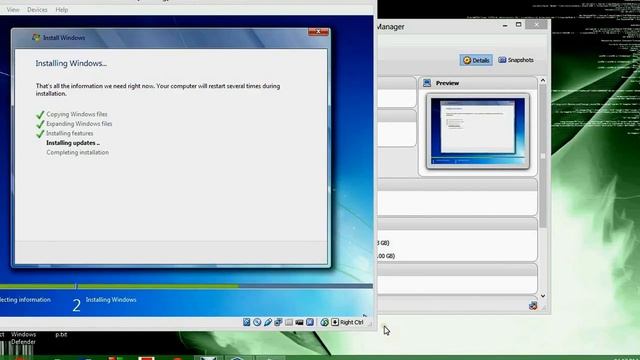Open the Devices menu of the VM window

pyautogui.click(x=37, y=9)
